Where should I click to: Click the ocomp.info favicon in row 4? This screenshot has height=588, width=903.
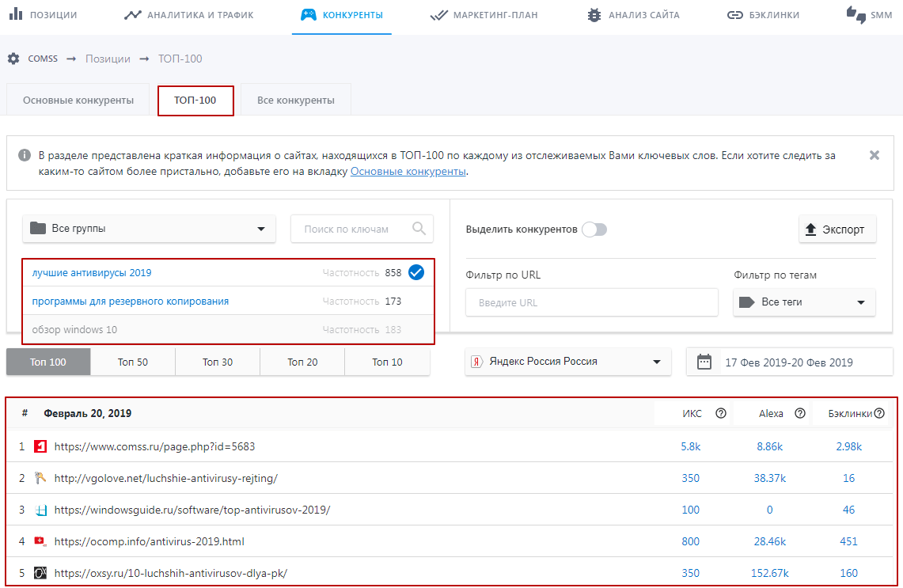pos(40,541)
